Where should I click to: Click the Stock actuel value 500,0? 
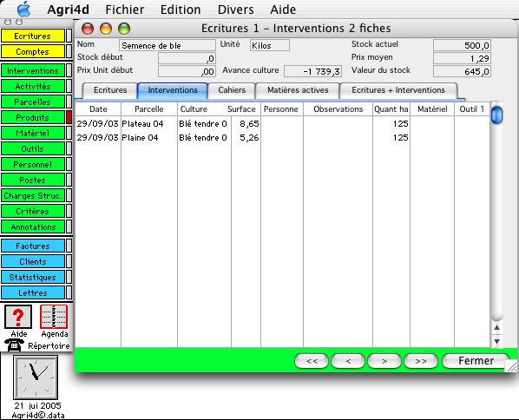462,45
